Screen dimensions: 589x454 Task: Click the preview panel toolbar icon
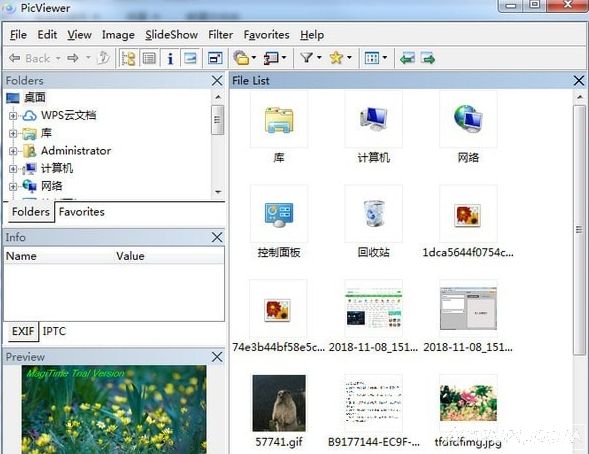[190, 58]
